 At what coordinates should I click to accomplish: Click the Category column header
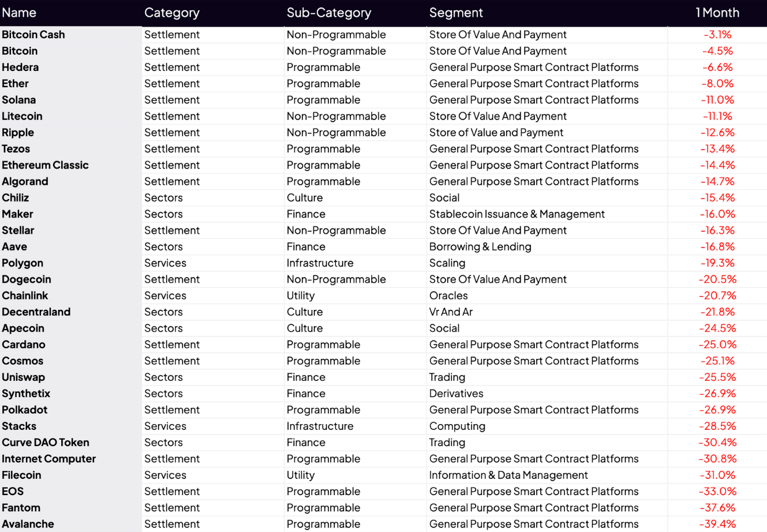click(x=172, y=13)
